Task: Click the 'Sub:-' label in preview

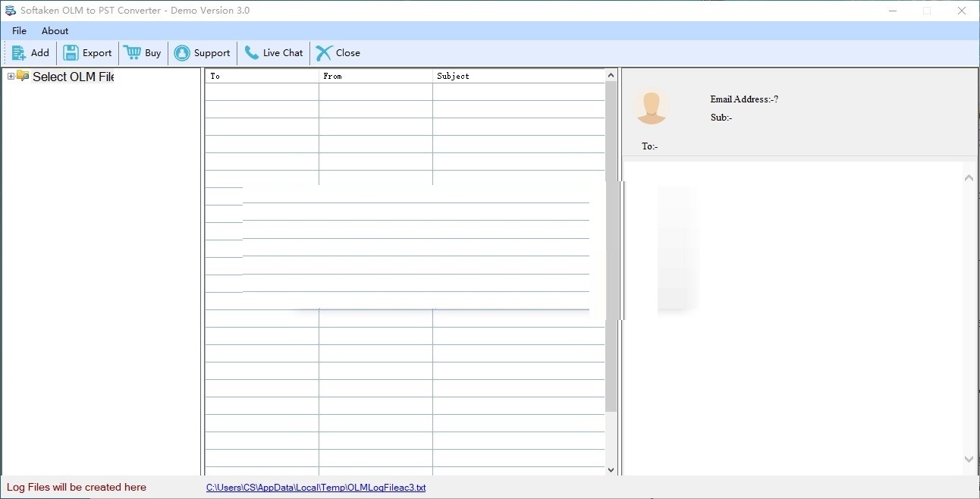Action: click(x=721, y=118)
